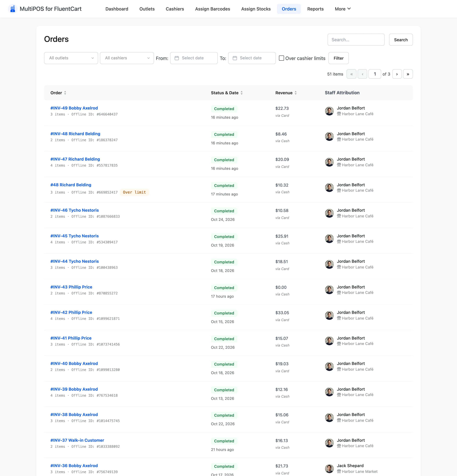Viewport: 457px width, 476px height.
Task: Open the Cashiers tab
Action: click(x=175, y=9)
